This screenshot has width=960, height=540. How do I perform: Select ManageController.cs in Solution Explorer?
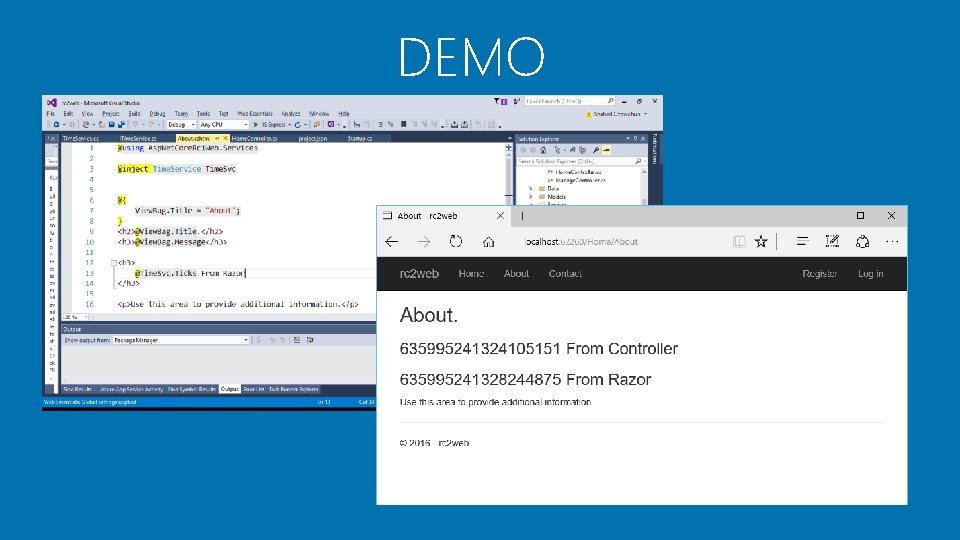(580, 180)
